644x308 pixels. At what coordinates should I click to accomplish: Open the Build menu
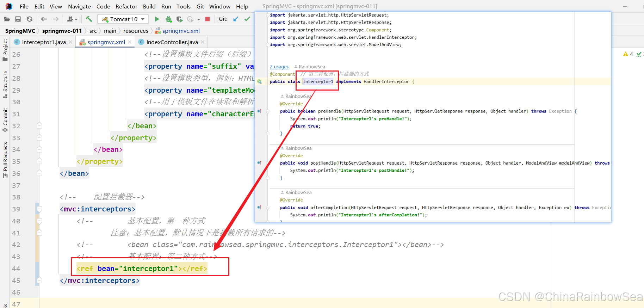(149, 6)
